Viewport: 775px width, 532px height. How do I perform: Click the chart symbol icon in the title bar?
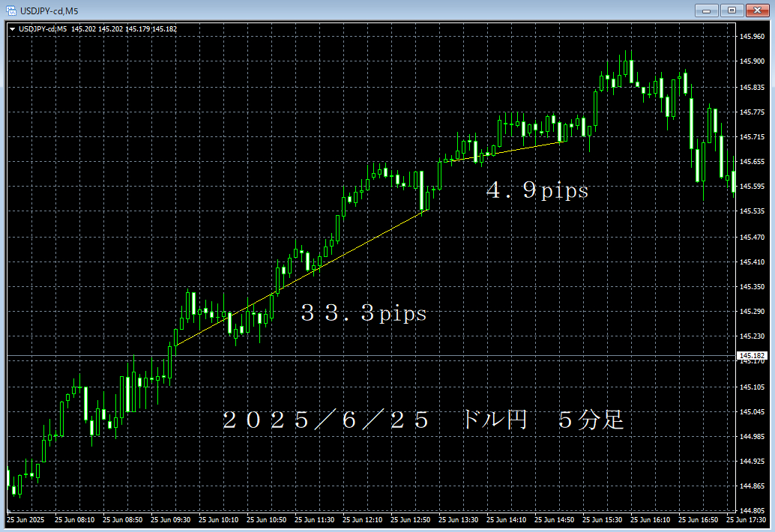pyautogui.click(x=11, y=10)
